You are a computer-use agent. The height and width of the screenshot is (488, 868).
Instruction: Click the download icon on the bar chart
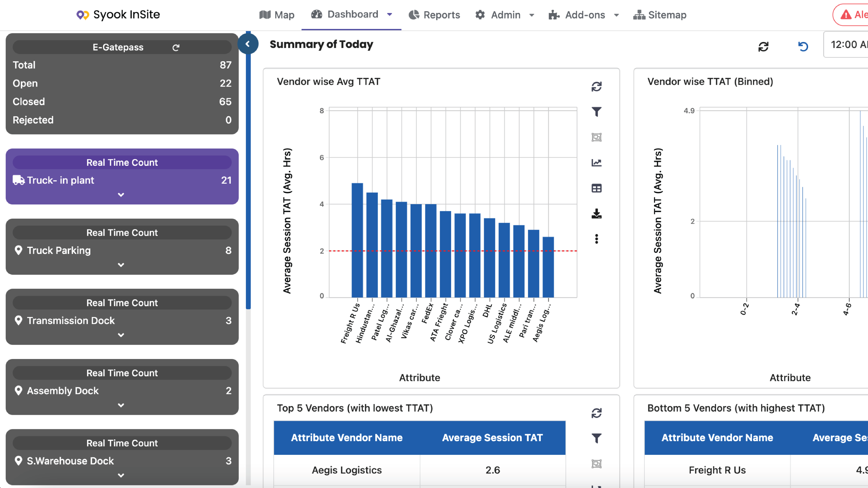pyautogui.click(x=596, y=213)
